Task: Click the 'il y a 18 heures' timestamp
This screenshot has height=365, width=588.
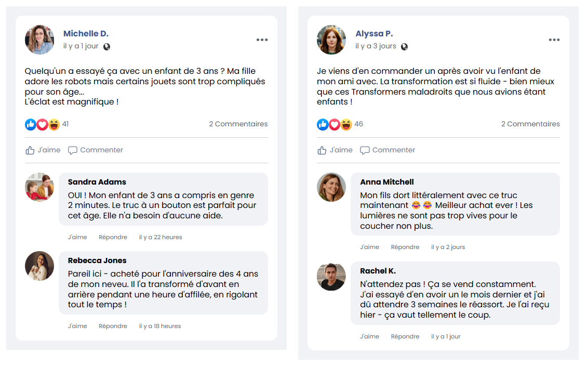Action: click(160, 326)
